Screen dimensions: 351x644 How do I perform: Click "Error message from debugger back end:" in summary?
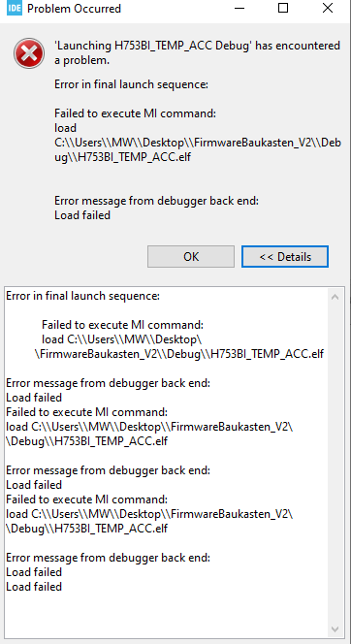click(x=157, y=201)
